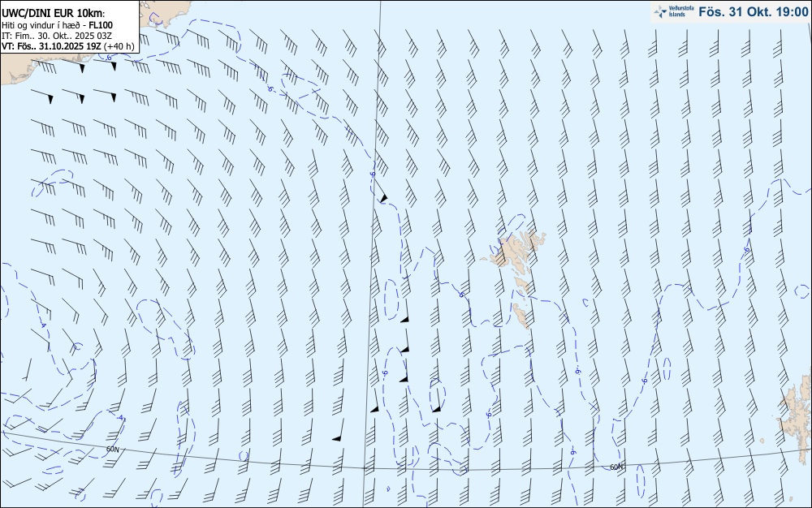The image size is (812, 508).
Task: Click the 'UWC/DINI EUR 10km' title
Action: 53,14
